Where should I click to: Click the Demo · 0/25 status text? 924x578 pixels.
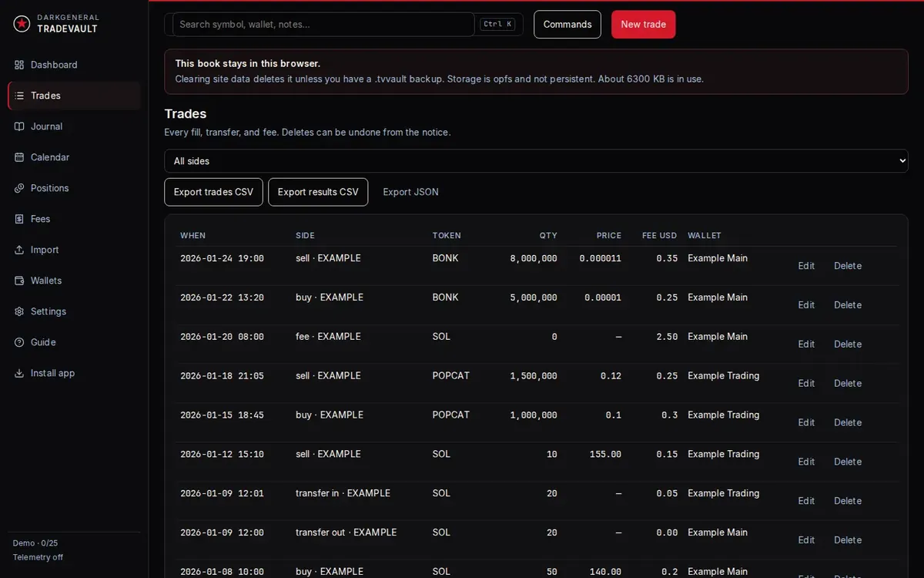coord(35,543)
